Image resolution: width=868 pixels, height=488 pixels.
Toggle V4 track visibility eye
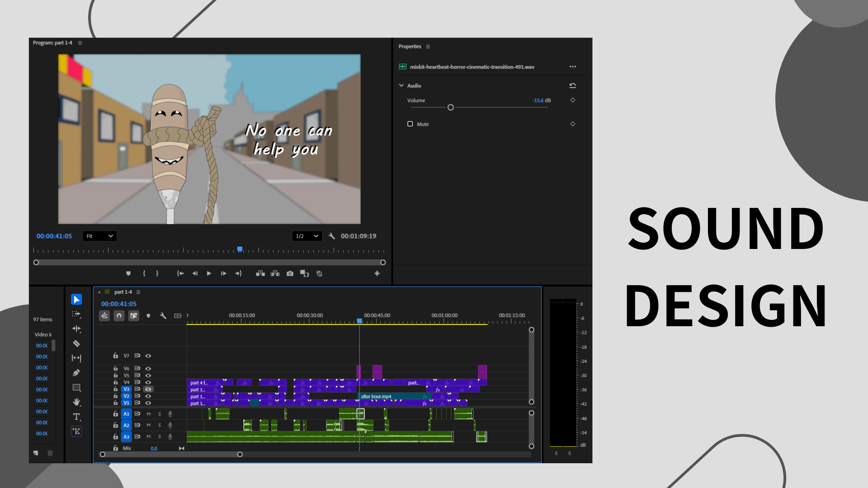tap(148, 383)
